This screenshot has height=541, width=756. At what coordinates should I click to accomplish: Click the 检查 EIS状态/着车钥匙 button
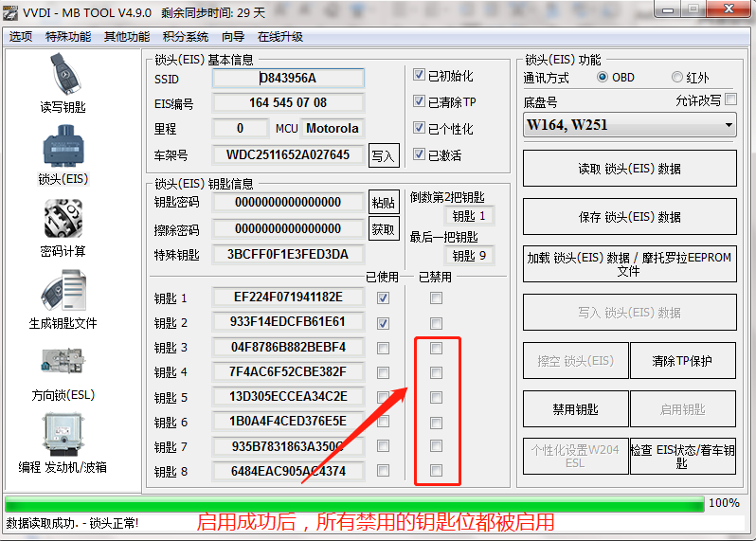click(x=683, y=457)
